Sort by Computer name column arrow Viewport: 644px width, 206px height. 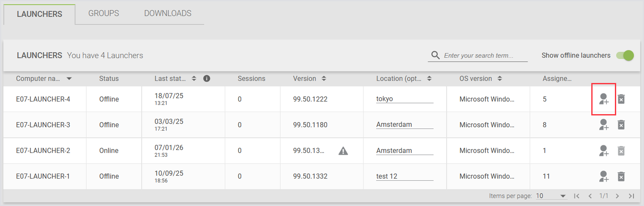pos(69,79)
